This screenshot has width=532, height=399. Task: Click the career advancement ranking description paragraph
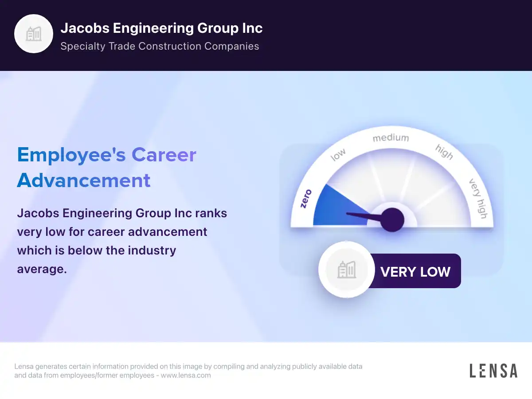[x=122, y=241]
